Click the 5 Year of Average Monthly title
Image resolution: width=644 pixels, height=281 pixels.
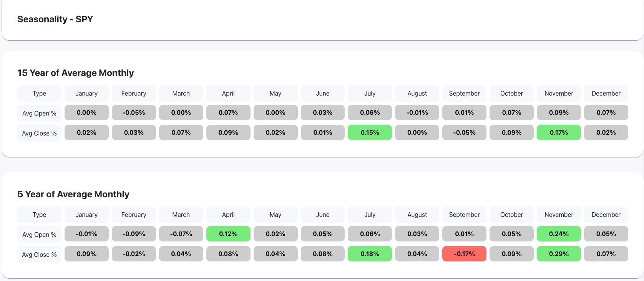tap(73, 194)
